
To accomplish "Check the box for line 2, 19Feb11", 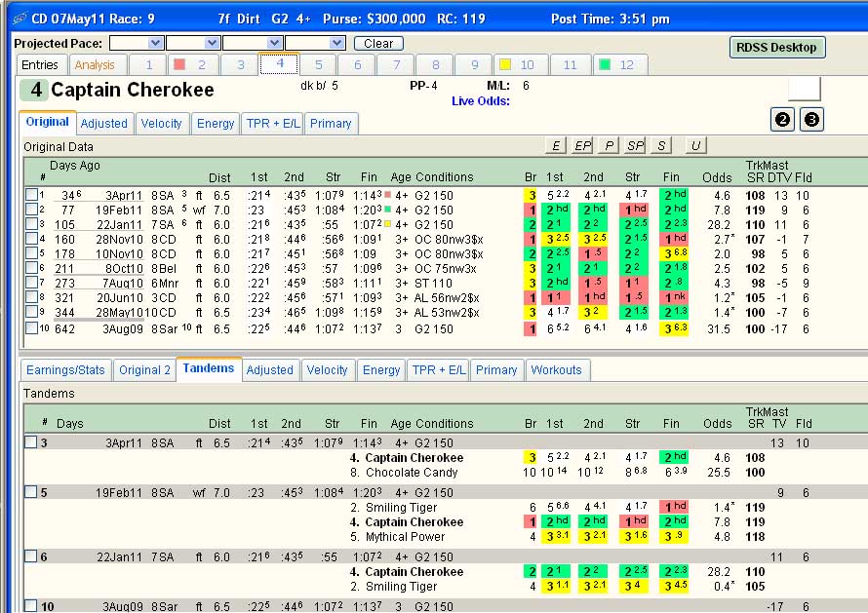I will click(x=31, y=210).
